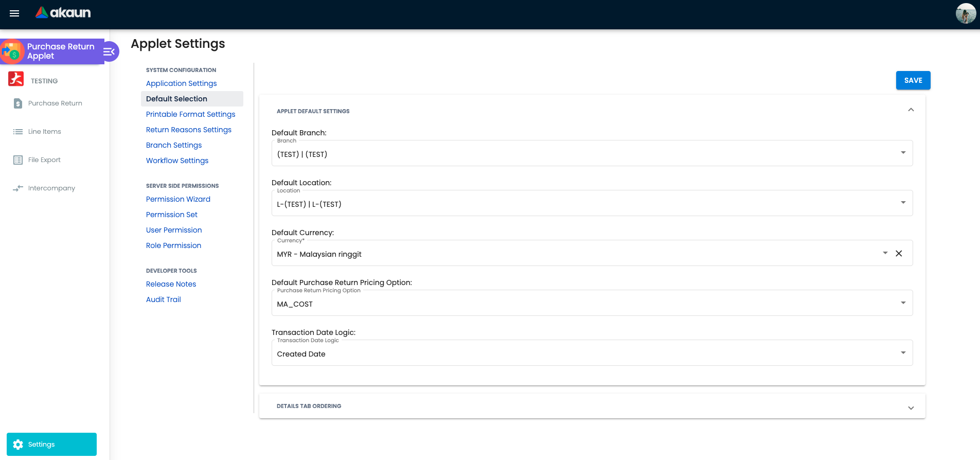980x460 pixels.
Task: Open the Settings button in the sidebar
Action: click(51, 445)
